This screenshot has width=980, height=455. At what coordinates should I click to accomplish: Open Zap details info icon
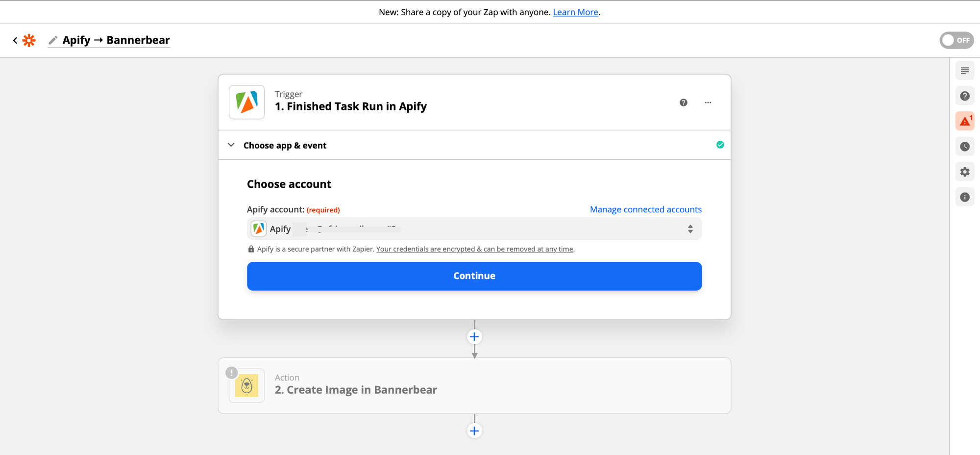[x=965, y=197]
